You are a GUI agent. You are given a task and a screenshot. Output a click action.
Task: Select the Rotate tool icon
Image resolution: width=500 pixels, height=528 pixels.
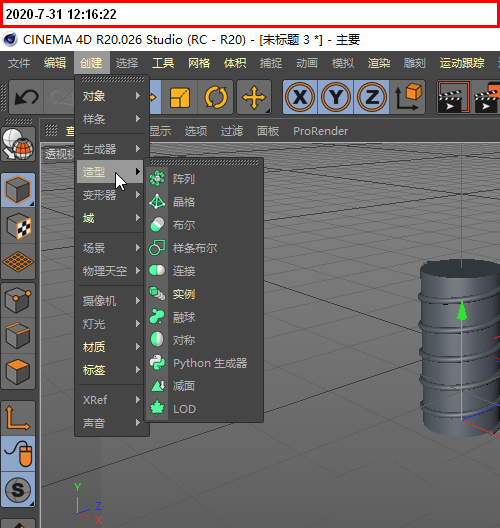[215, 97]
